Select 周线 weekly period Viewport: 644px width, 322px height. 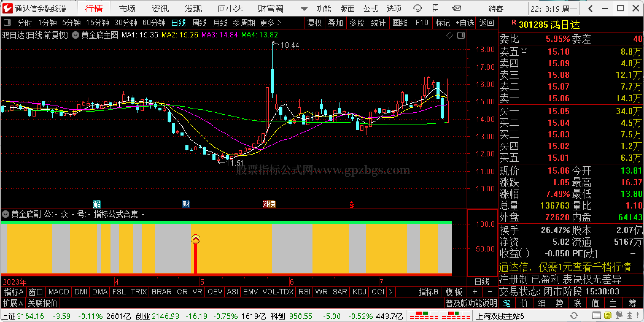coord(199,23)
